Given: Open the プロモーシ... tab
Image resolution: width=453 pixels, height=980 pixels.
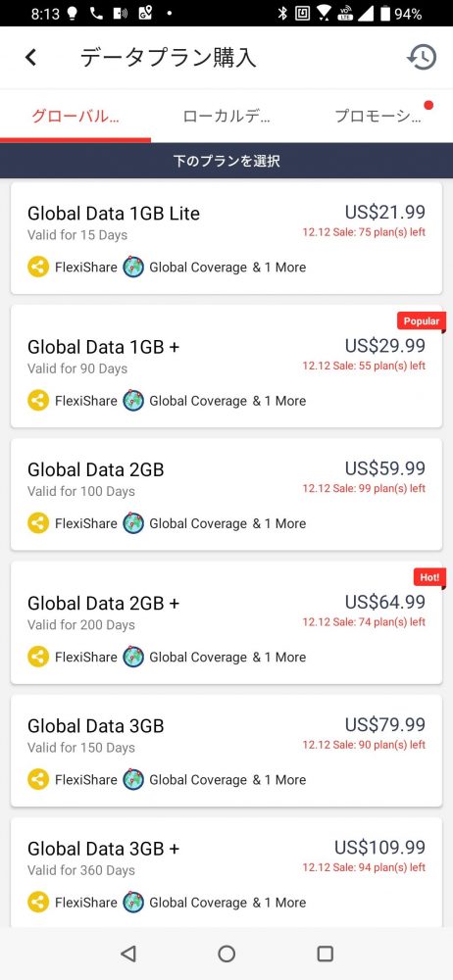Looking at the screenshot, I should pyautogui.click(x=377, y=117).
